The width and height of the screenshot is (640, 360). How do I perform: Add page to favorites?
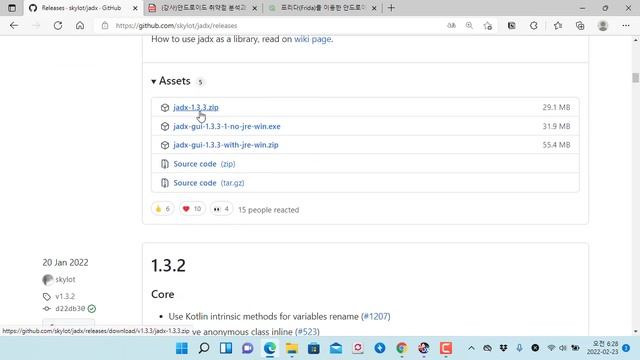pos(488,25)
